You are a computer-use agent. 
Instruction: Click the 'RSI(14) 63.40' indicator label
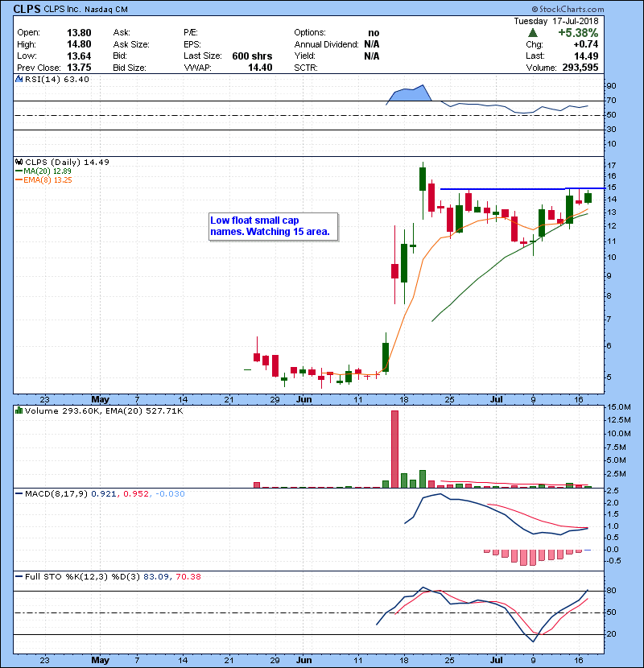(x=56, y=79)
